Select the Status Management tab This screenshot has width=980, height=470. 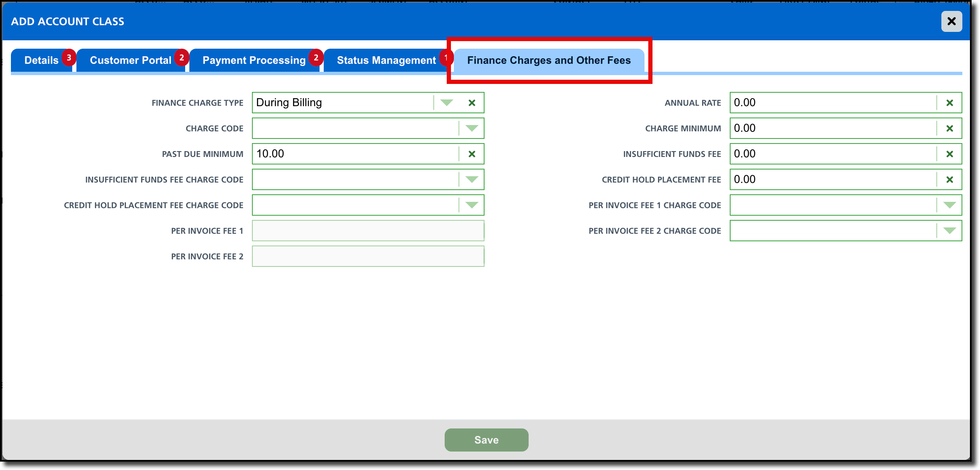point(386,60)
